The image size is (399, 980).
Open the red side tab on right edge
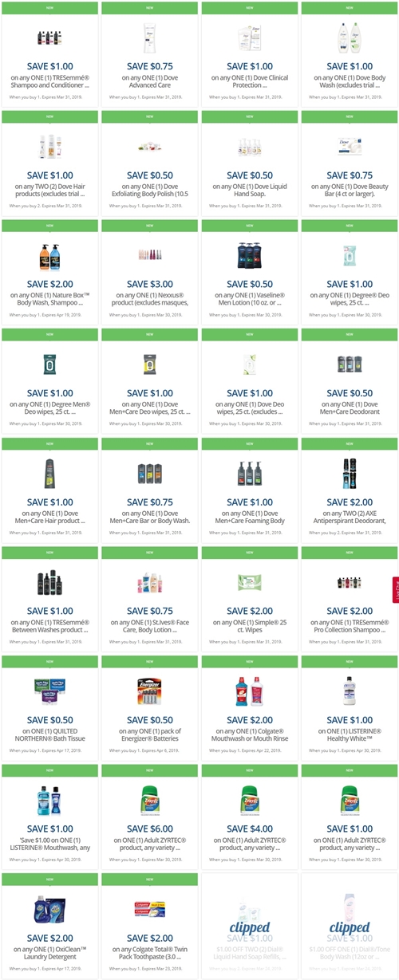[x=395, y=594]
